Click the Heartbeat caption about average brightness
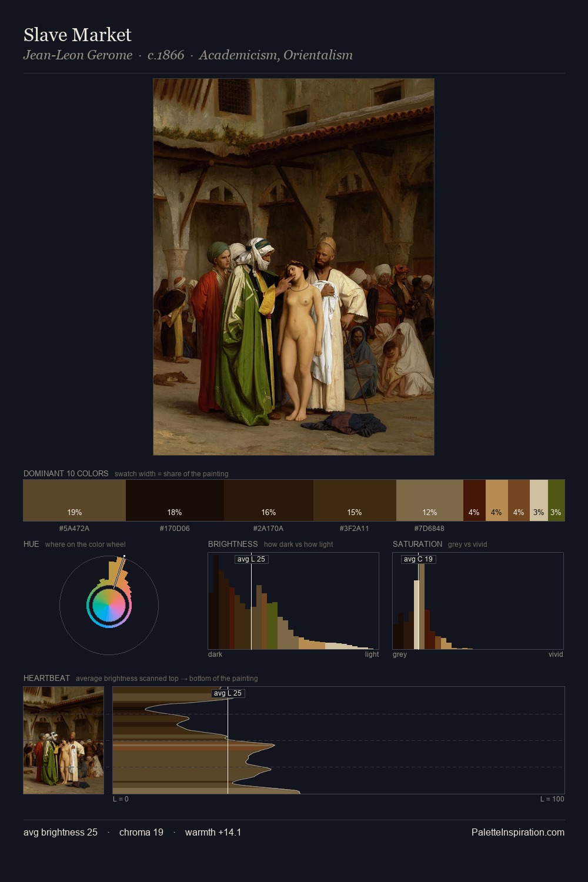 pyautogui.click(x=166, y=679)
